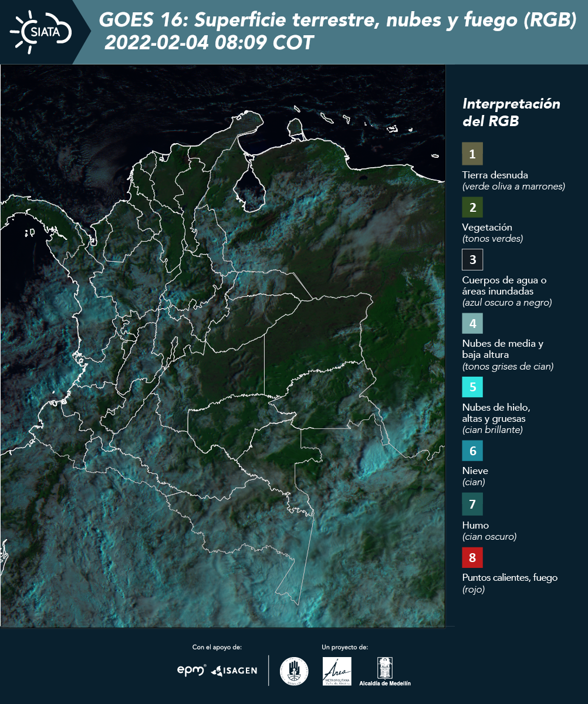Click the label "Humo"
Image resolution: width=588 pixels, height=704 pixels.
475,525
